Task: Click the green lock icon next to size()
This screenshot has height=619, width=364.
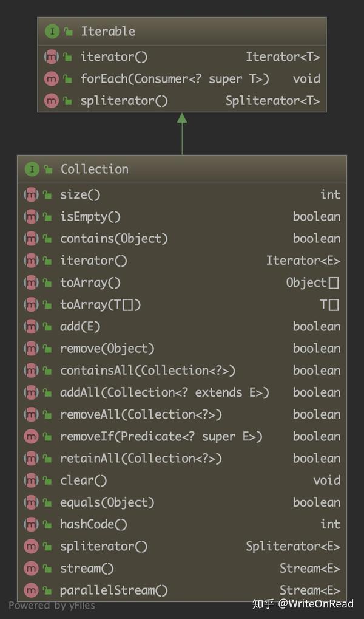Action: [47, 195]
